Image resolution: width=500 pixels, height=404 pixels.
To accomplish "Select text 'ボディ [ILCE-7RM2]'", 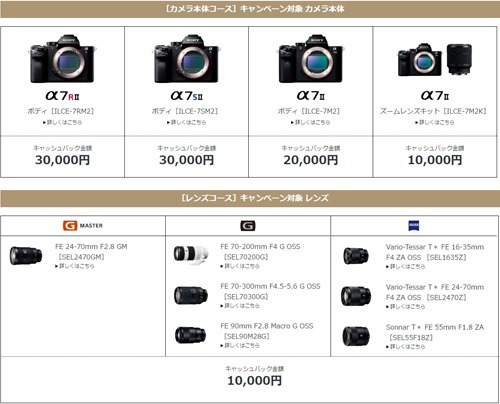I will 61,111.
